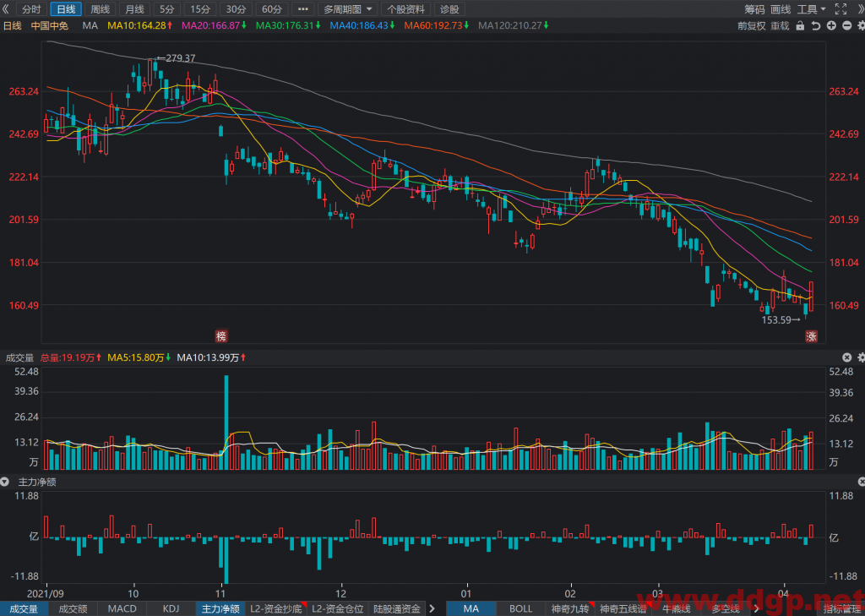Screen dimensions: 865x616
Task: Zoom in chart with plus icon
Action: (x=831, y=25)
